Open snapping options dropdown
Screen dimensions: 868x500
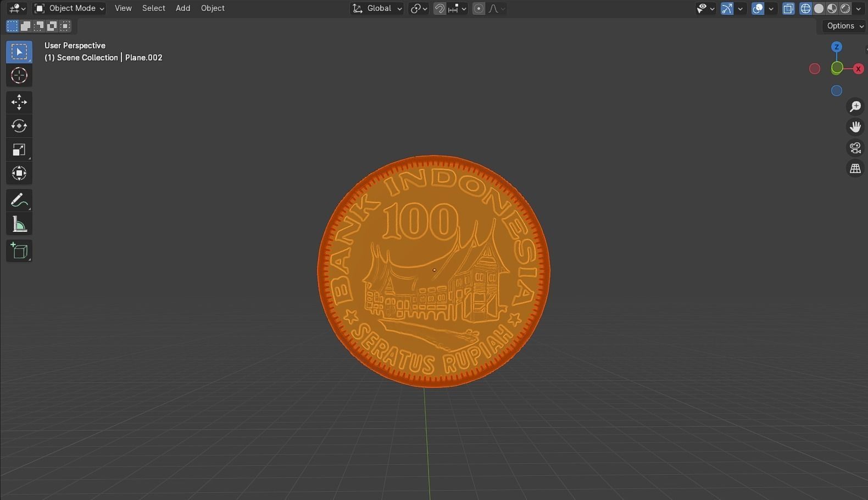click(457, 8)
